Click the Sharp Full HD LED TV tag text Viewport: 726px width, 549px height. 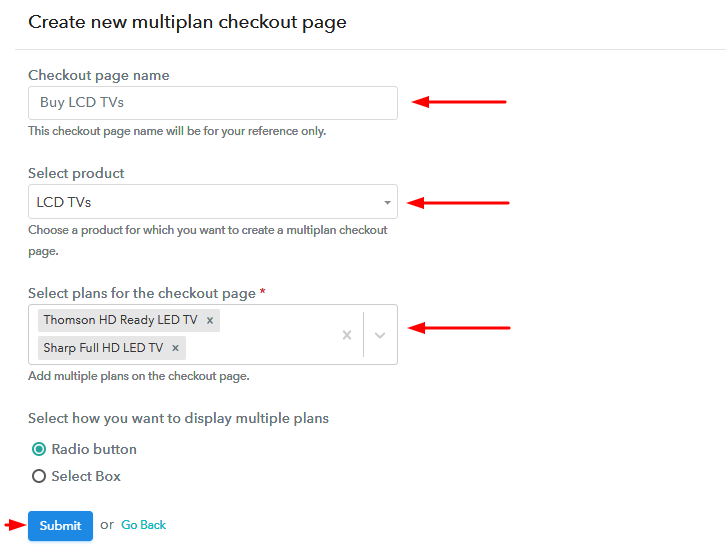[103, 348]
